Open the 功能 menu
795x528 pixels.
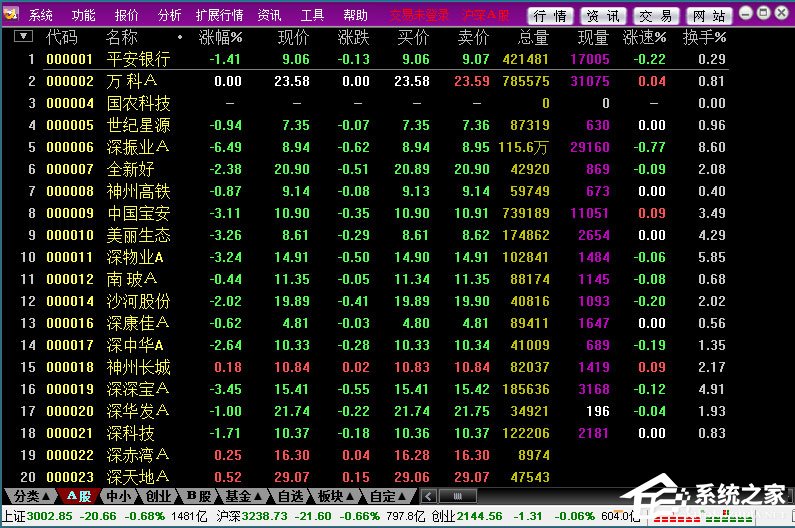click(x=83, y=15)
